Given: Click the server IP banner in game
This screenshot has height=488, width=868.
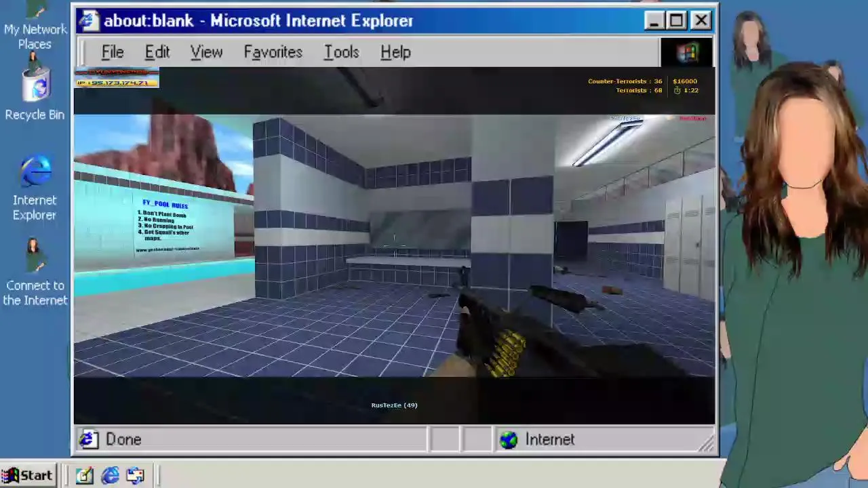Looking at the screenshot, I should coord(117,78).
